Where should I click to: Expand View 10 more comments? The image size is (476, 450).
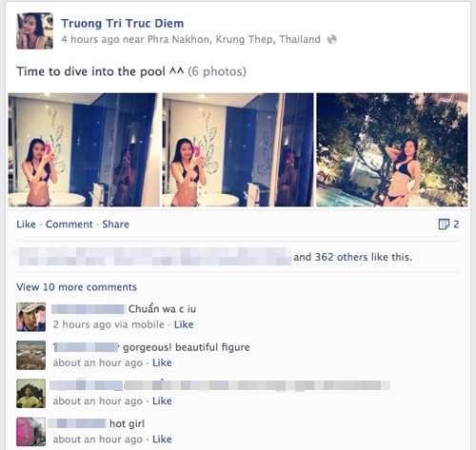(76, 287)
